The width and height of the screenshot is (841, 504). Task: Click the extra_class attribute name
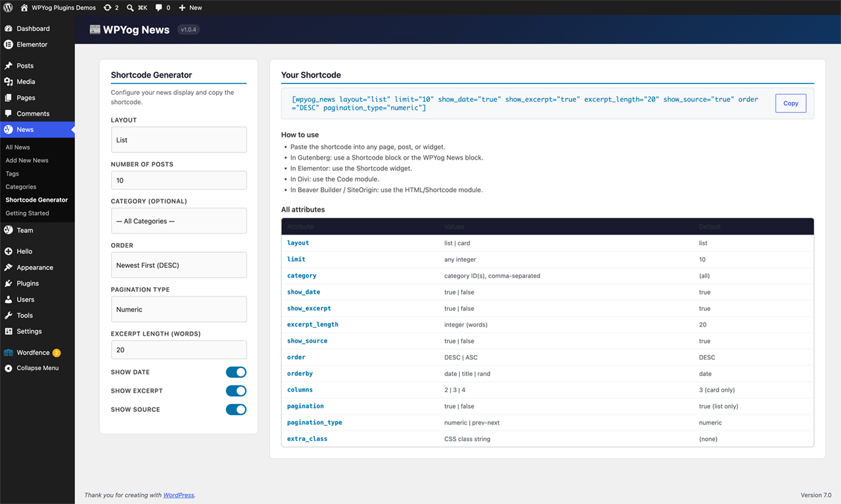[307, 439]
